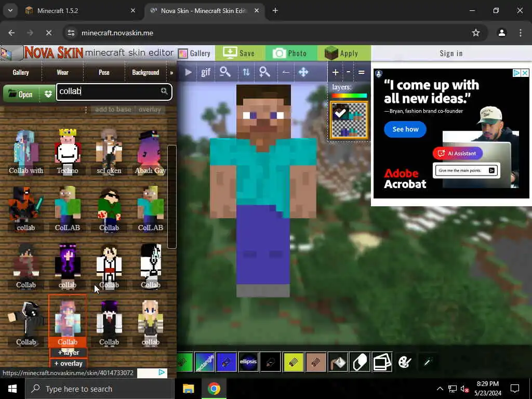Zoom in with the plus magnifier
Viewport: 532px width, 399px height.
pyautogui.click(x=264, y=72)
